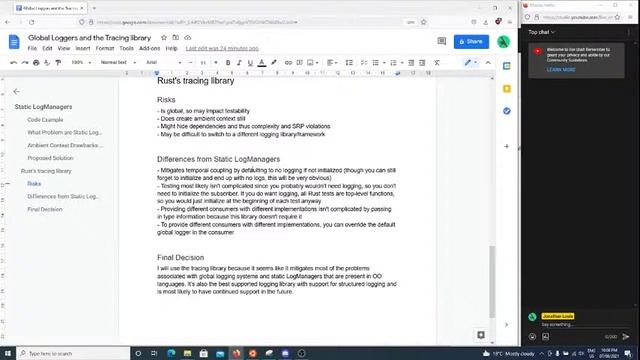Add comment from toolbar
The image size is (640, 360).
click(299, 62)
